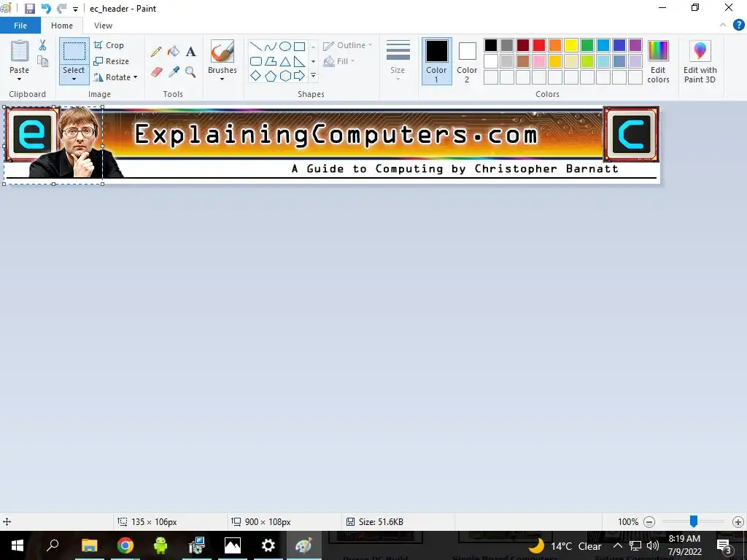Open the notification center icon
Image resolution: width=747 pixels, height=560 pixels.
724,545
